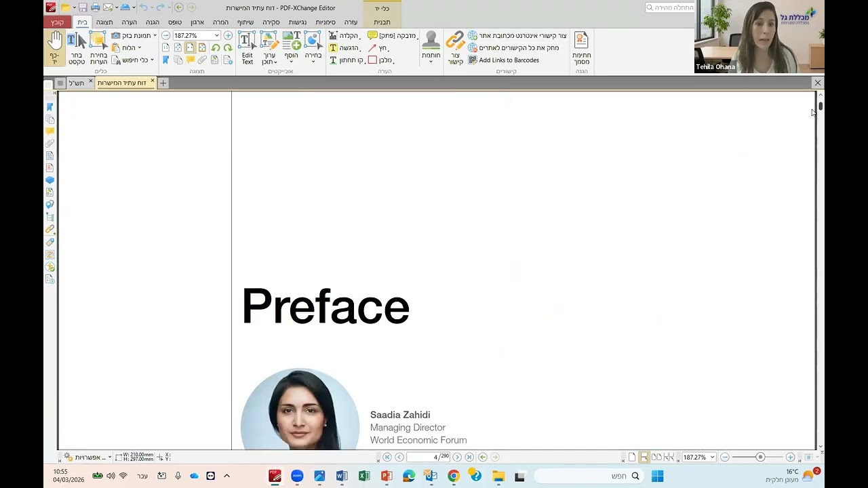
Task: Select the Typewriter tool (הקלדה)
Action: (344, 35)
